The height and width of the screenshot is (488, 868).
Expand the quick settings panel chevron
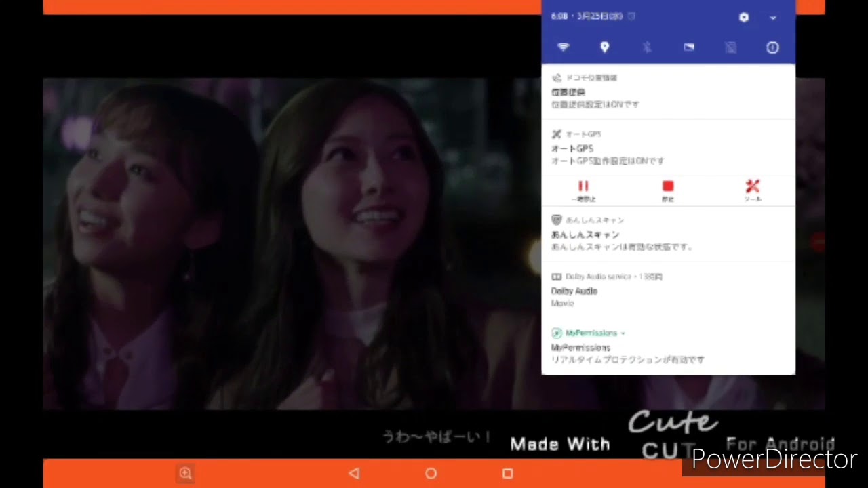click(x=773, y=18)
